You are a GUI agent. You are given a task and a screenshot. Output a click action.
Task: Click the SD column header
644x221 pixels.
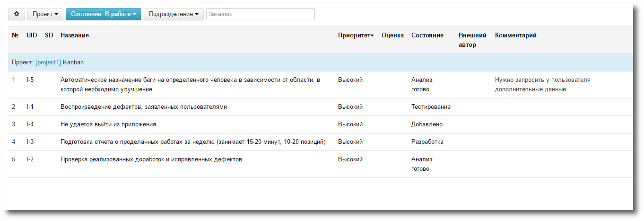tap(49, 35)
